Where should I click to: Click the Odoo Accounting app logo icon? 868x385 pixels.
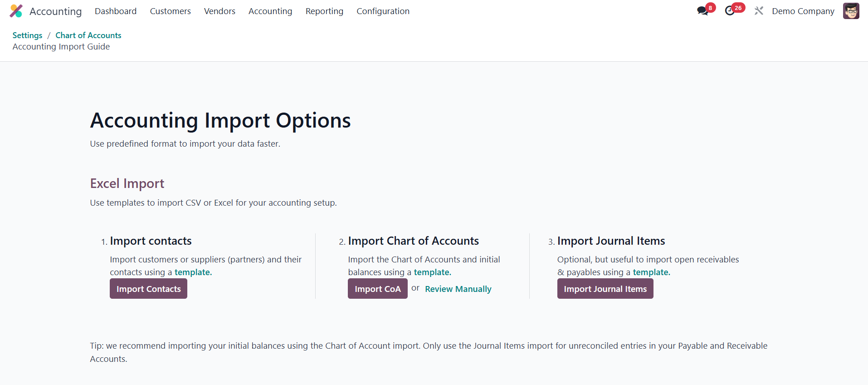click(16, 11)
